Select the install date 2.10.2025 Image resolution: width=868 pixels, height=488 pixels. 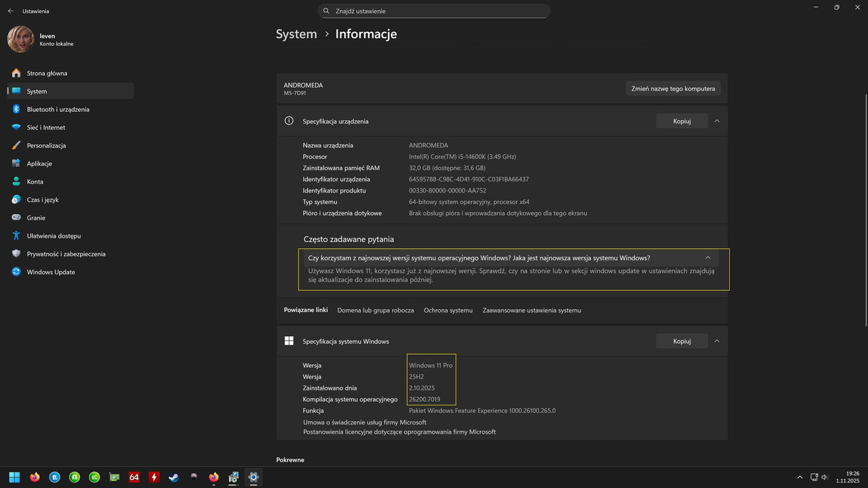tap(422, 388)
